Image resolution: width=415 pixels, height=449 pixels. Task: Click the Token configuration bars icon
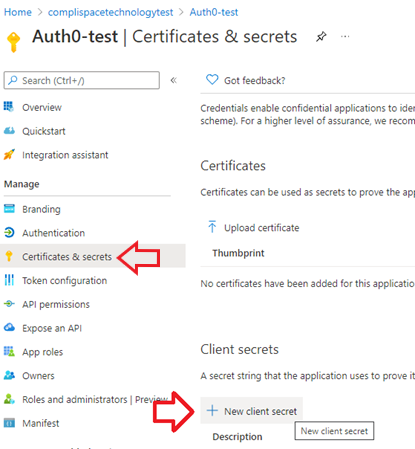tap(9, 280)
